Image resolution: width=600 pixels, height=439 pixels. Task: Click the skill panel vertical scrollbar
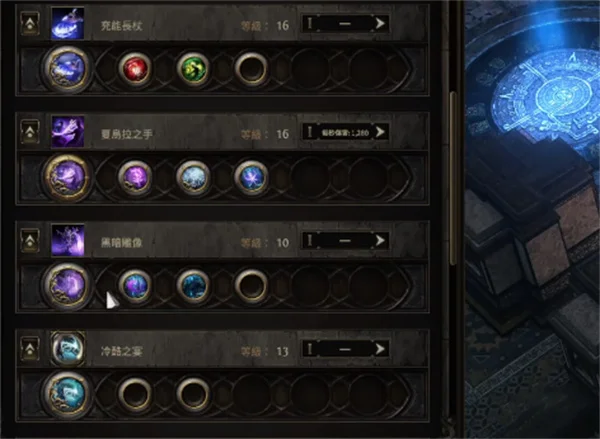453,178
